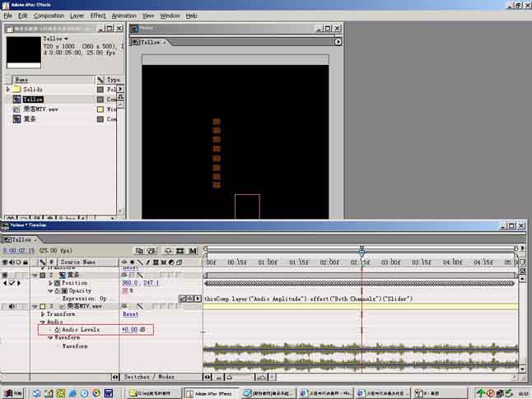Open the View menu
This screenshot has width=532, height=399.
(x=148, y=16)
